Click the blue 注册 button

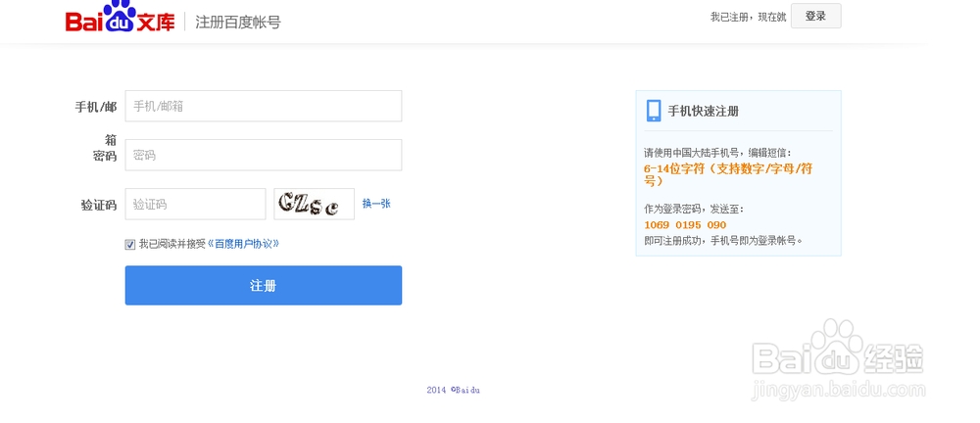click(x=263, y=286)
